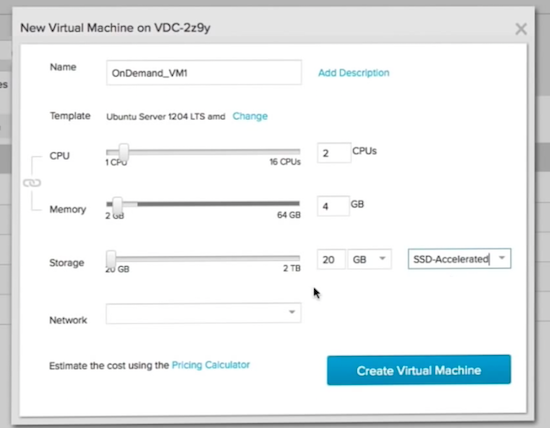The height and width of the screenshot is (428, 550).
Task: Open the storage unit GB dropdown
Action: tap(369, 259)
